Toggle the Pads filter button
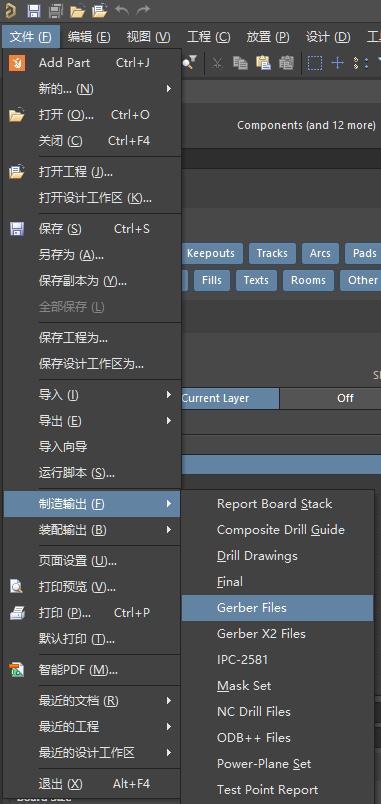 point(364,253)
